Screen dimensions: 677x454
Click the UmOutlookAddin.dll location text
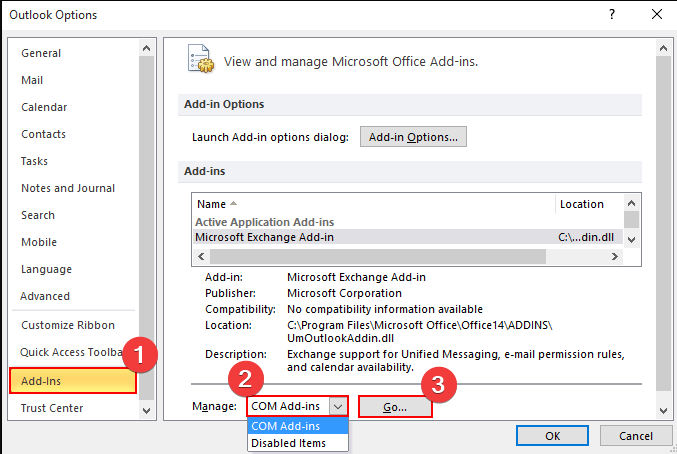(341, 338)
